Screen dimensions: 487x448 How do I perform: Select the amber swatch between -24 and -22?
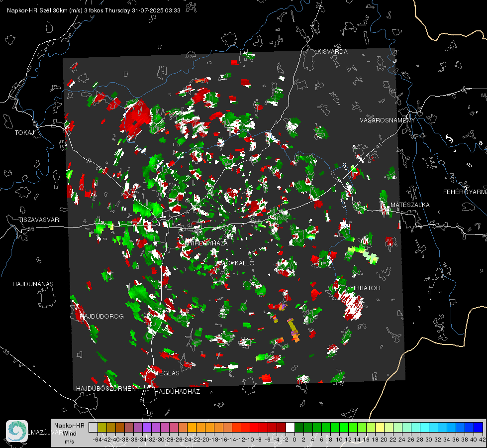[x=192, y=427]
